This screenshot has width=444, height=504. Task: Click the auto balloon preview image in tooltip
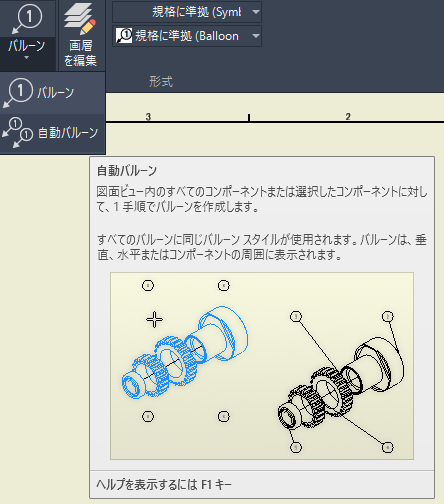[x=262, y=366]
